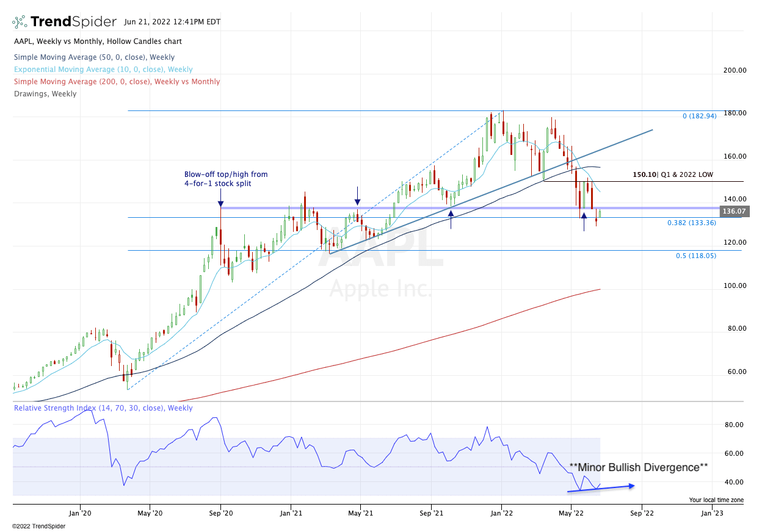Open the Relative Strength Index indicator settings
The image size is (762, 532).
pos(103,408)
